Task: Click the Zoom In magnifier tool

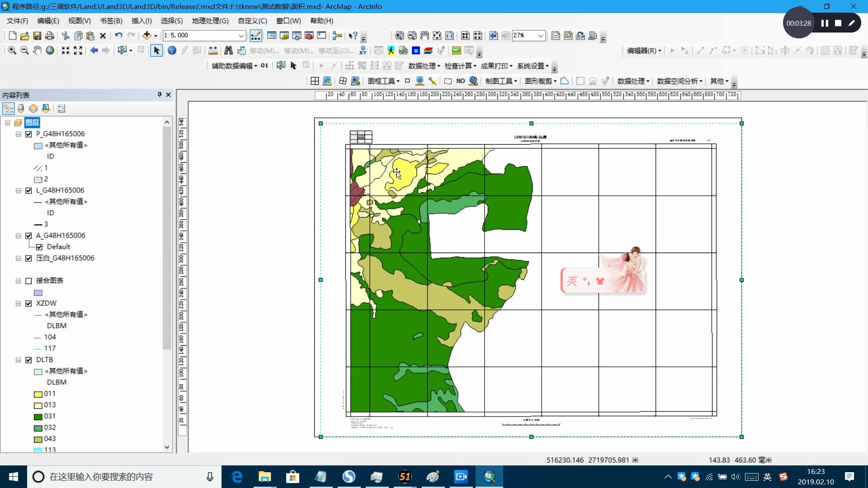Action: pyautogui.click(x=12, y=51)
